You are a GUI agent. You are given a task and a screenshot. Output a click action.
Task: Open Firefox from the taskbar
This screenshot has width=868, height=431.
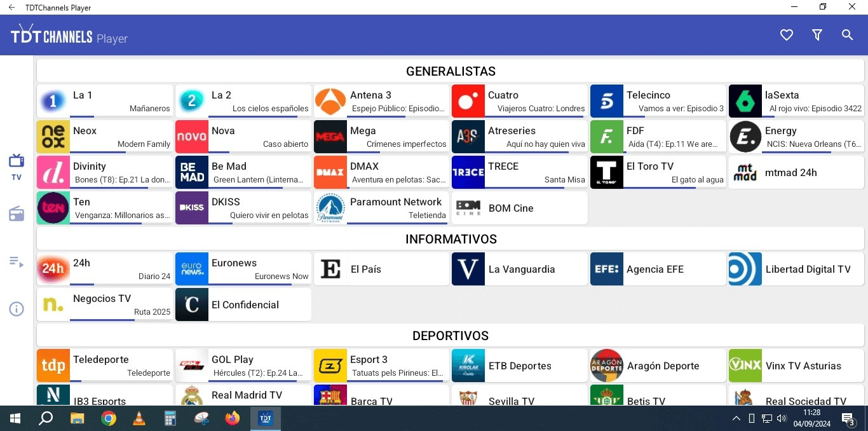coord(233,418)
